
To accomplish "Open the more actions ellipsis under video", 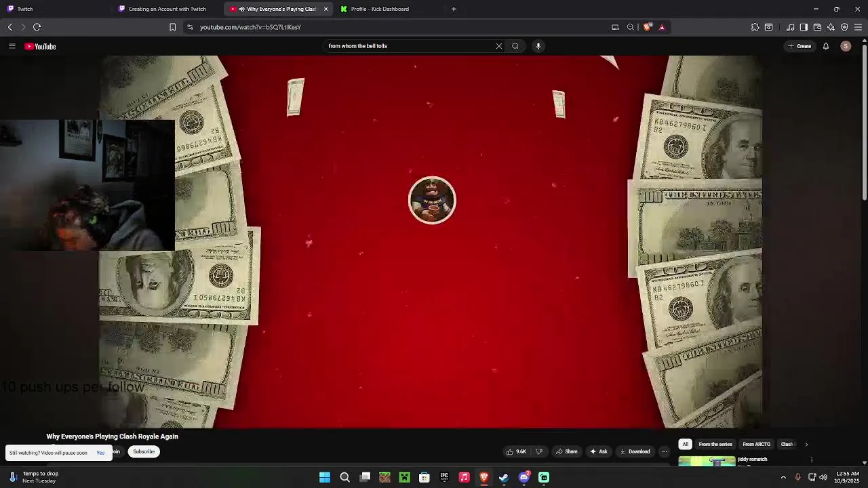I will pyautogui.click(x=664, y=451).
